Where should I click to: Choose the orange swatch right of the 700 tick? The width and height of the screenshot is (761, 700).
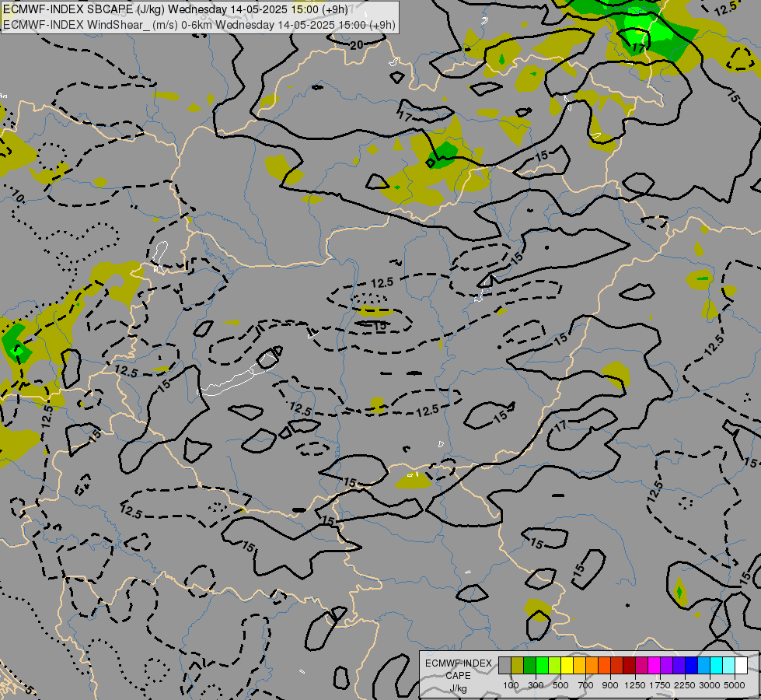(x=592, y=665)
